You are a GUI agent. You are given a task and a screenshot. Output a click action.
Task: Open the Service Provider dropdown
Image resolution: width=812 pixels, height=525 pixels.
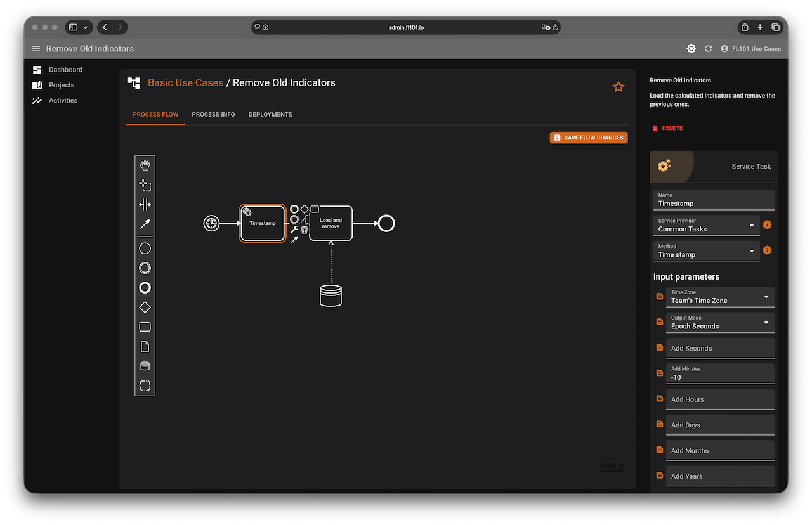706,225
